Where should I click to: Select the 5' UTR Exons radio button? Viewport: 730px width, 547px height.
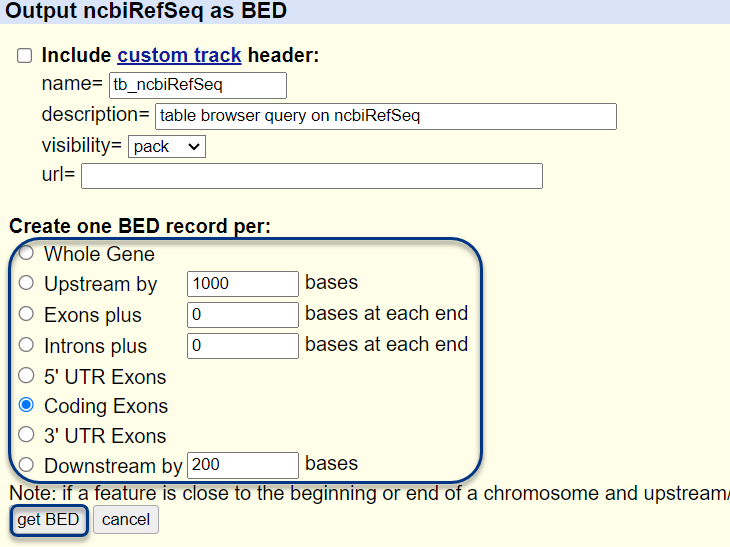tap(26, 376)
